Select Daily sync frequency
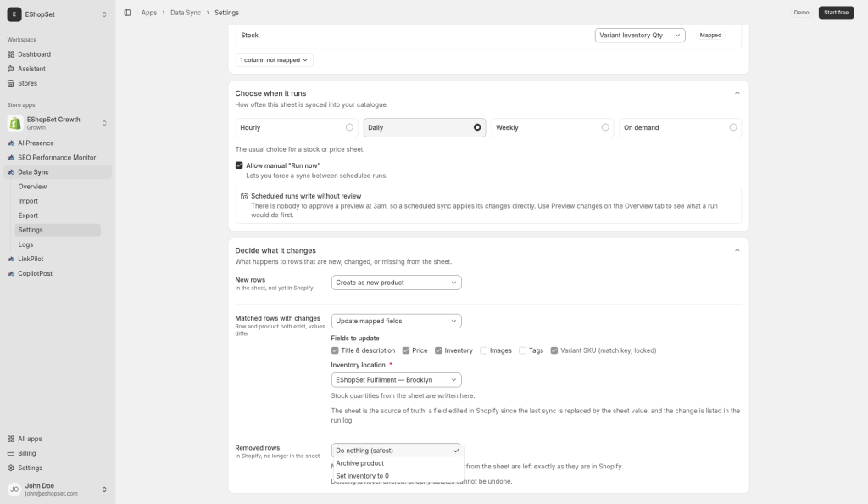Image resolution: width=868 pixels, height=504 pixels. tap(425, 127)
